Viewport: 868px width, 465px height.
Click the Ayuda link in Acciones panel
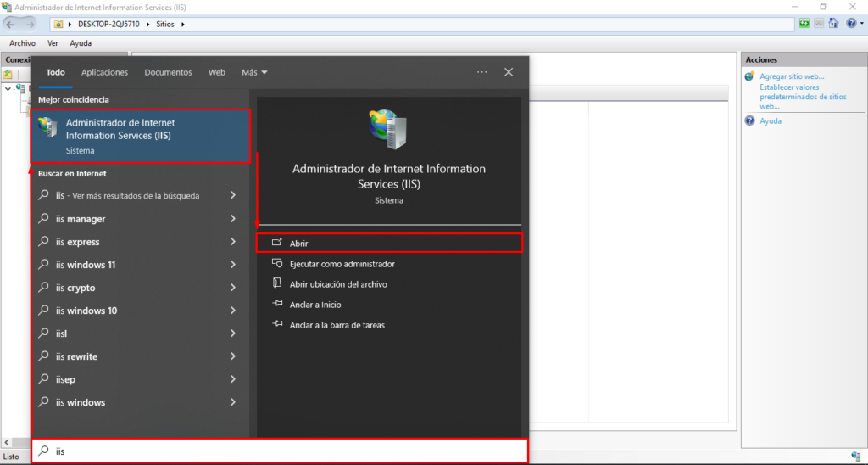coord(771,120)
